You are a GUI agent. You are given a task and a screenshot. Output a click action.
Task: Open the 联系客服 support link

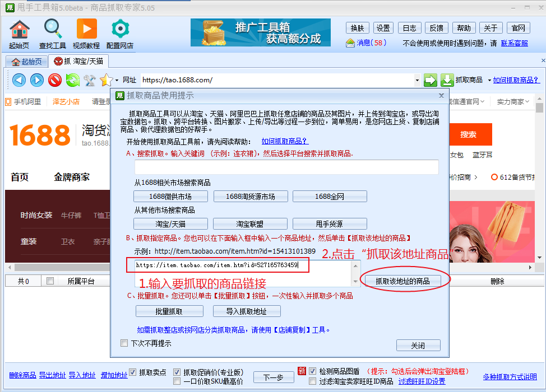(x=514, y=43)
